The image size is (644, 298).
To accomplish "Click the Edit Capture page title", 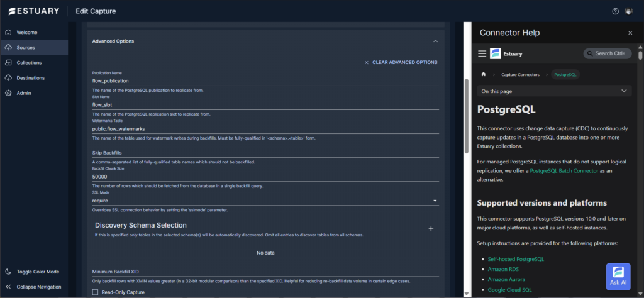I will [x=96, y=11].
